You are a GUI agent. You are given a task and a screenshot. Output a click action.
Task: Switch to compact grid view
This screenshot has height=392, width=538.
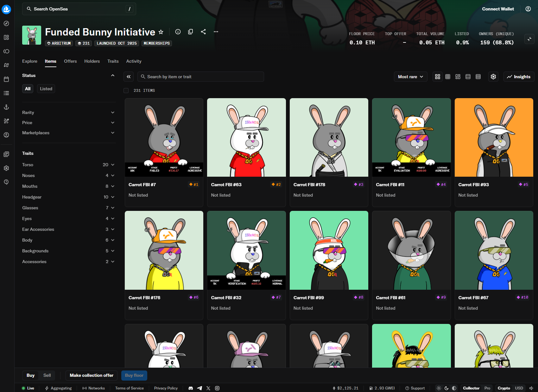click(x=448, y=77)
